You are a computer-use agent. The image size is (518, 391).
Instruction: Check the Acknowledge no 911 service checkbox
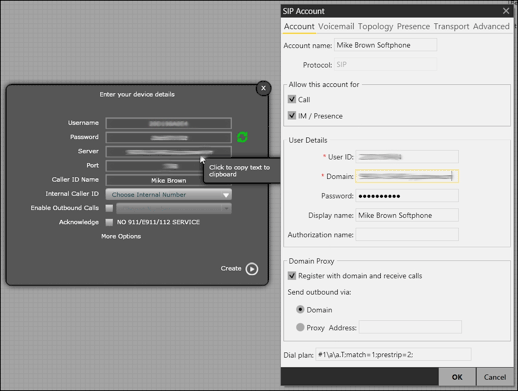pos(109,222)
